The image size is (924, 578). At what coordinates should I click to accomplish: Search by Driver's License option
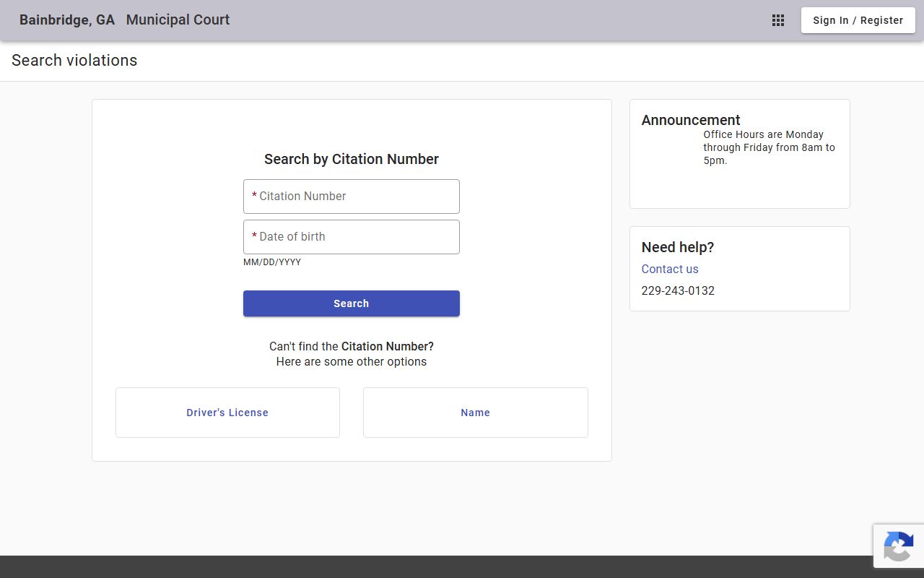tap(227, 413)
